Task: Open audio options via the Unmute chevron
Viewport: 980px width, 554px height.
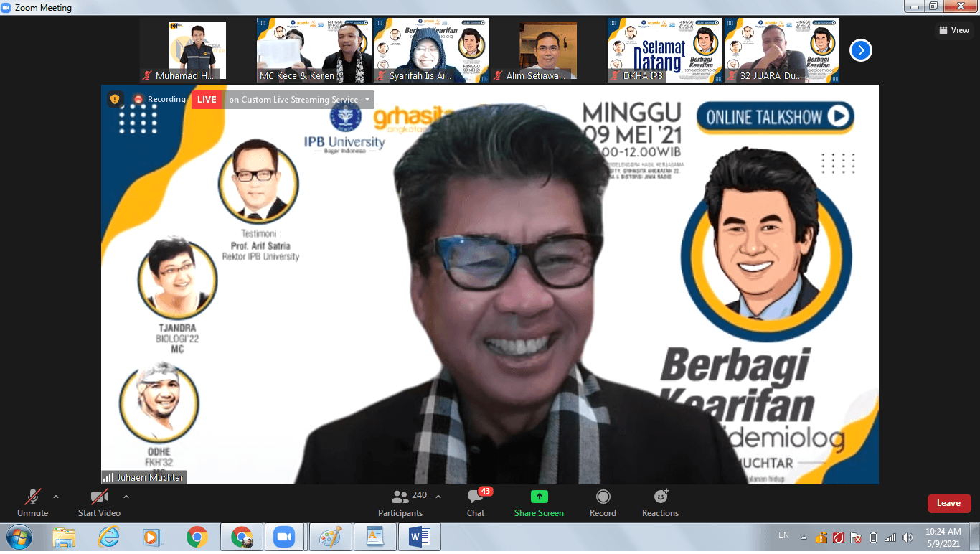Action: click(55, 495)
